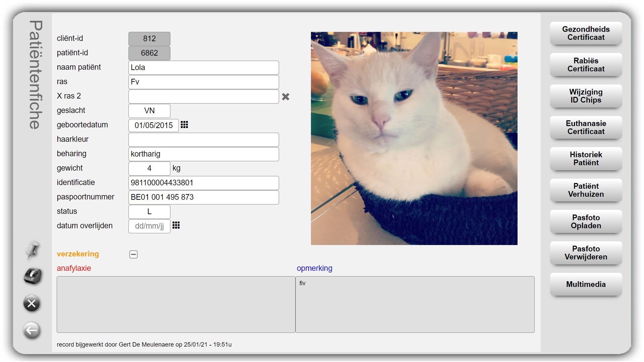Click Pasfoto Verwijderen button
The height and width of the screenshot is (362, 644).
pyautogui.click(x=586, y=253)
